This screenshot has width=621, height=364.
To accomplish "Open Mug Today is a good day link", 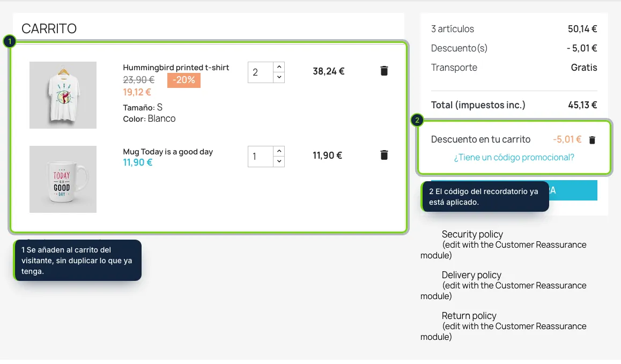I will click(x=168, y=152).
